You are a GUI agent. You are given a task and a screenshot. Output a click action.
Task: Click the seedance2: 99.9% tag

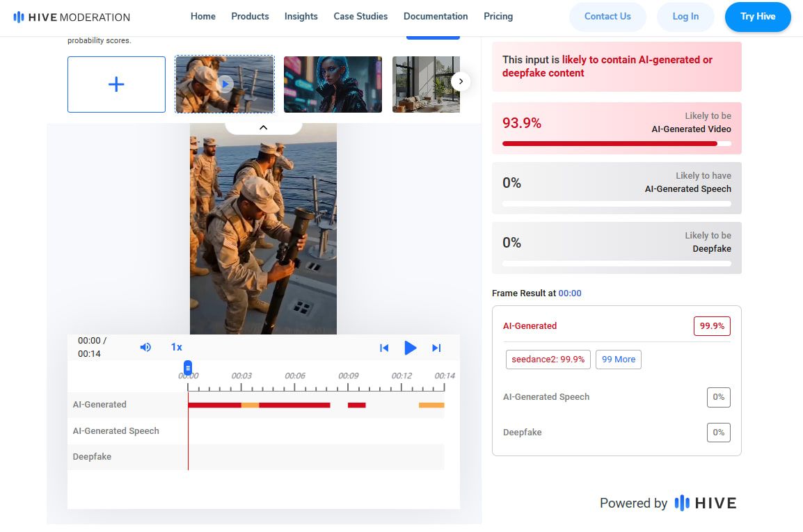click(548, 360)
